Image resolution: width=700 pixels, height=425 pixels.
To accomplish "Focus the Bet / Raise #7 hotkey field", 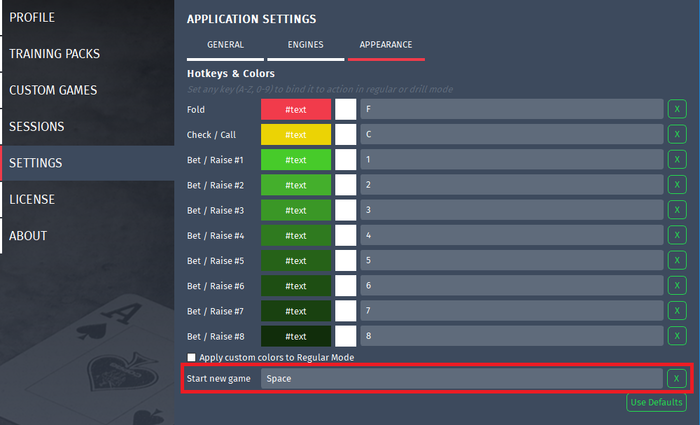I will (x=512, y=311).
